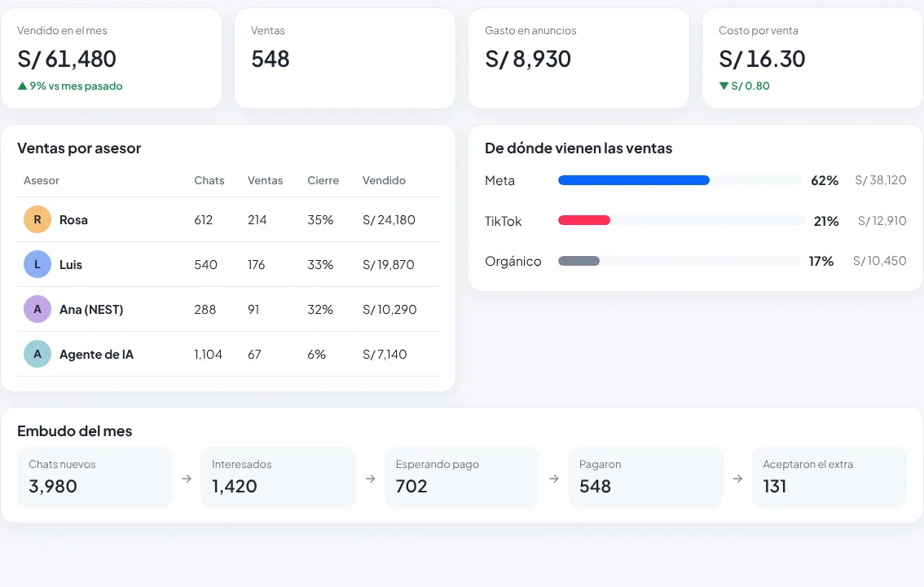This screenshot has width=924, height=587.
Task: Click the Gasto en anuncios label
Action: point(531,31)
